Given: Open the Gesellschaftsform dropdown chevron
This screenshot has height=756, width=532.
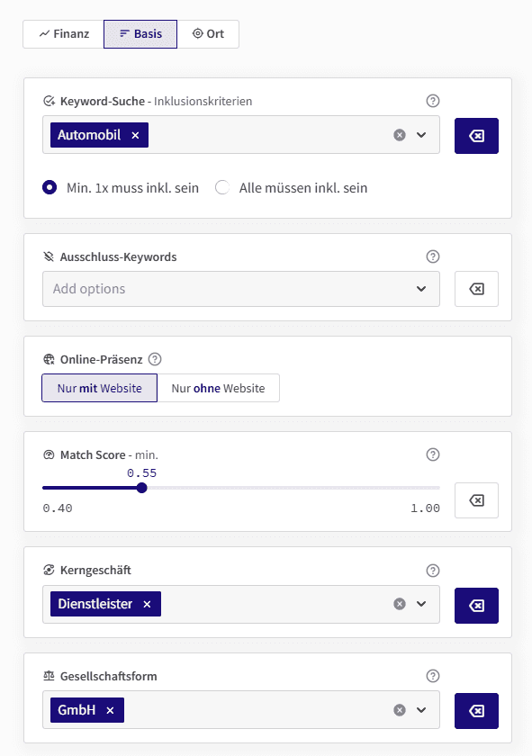Looking at the screenshot, I should [x=421, y=710].
